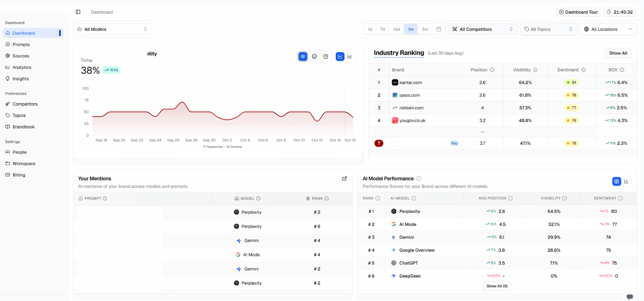Click the red rank 7 badge
This screenshot has height=301, width=644.
pos(379,143)
